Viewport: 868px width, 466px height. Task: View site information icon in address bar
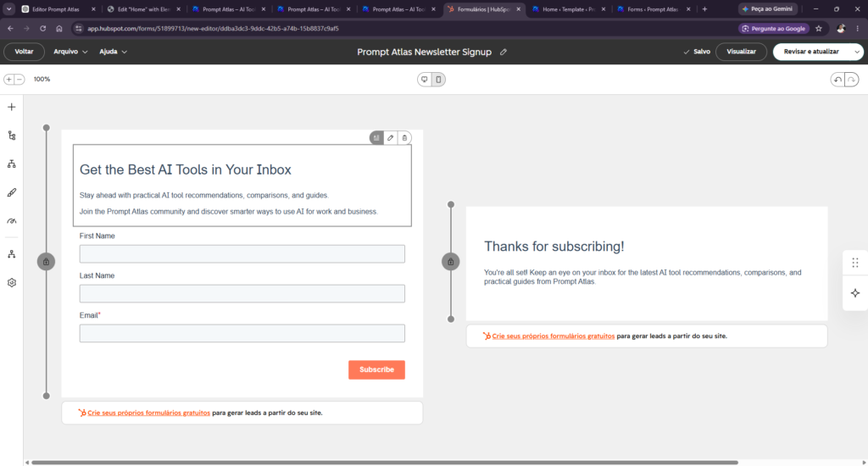click(78, 28)
